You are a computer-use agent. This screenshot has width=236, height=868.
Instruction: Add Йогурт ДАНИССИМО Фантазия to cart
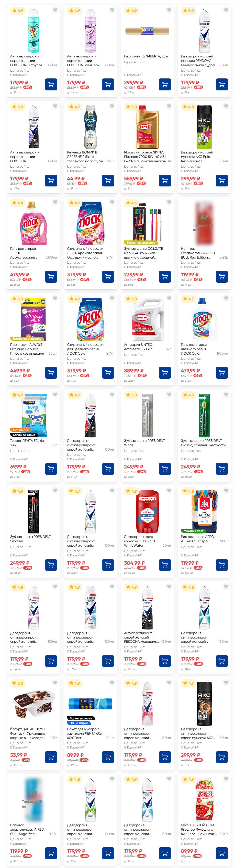[x=51, y=757]
